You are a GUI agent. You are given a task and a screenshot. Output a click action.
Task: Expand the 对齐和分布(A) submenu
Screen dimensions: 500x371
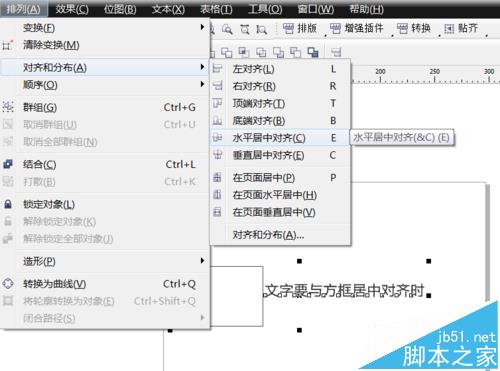click(105, 68)
